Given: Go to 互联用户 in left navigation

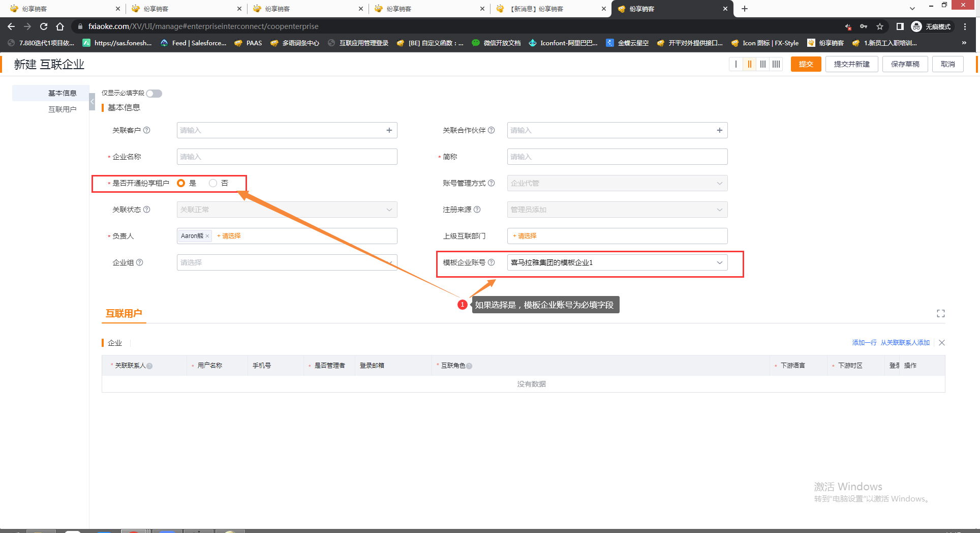Looking at the screenshot, I should (x=62, y=109).
